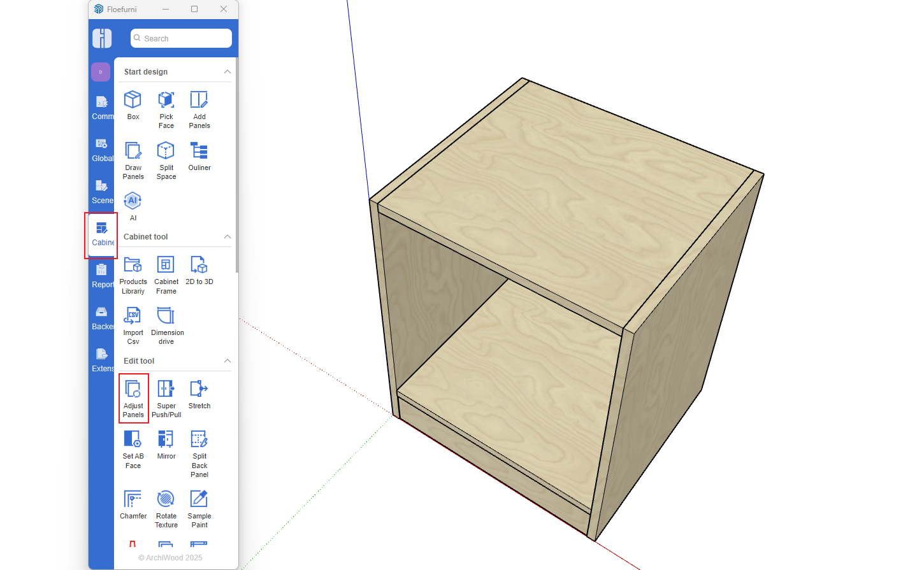Open the Add Panels tool
This screenshot has width=924, height=570.
[x=199, y=108]
